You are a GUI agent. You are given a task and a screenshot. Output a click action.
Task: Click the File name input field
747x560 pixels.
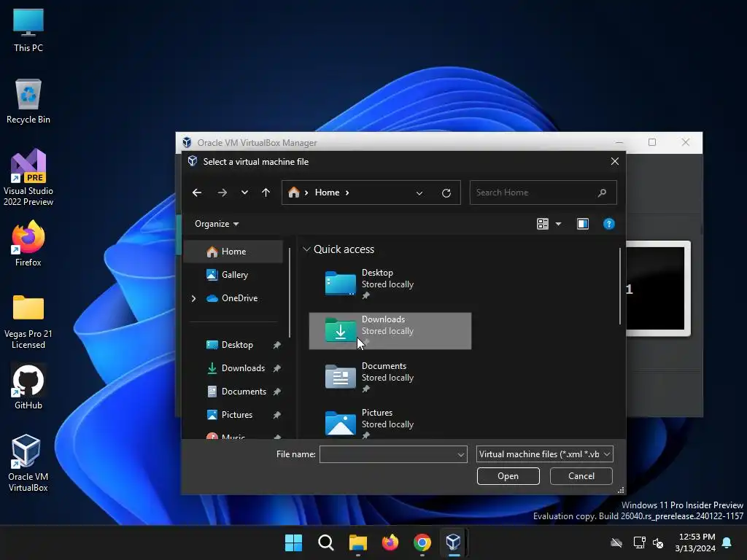click(x=388, y=454)
